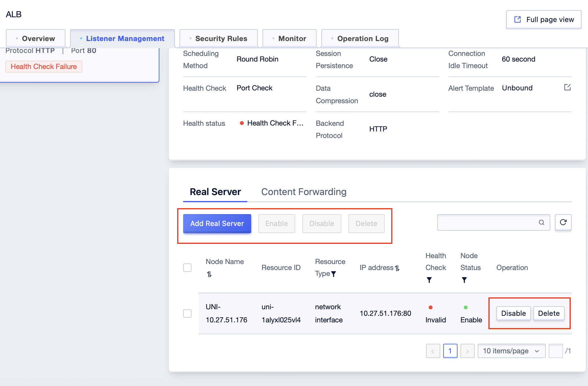
Task: Click the Add Real Server button
Action: click(x=217, y=223)
